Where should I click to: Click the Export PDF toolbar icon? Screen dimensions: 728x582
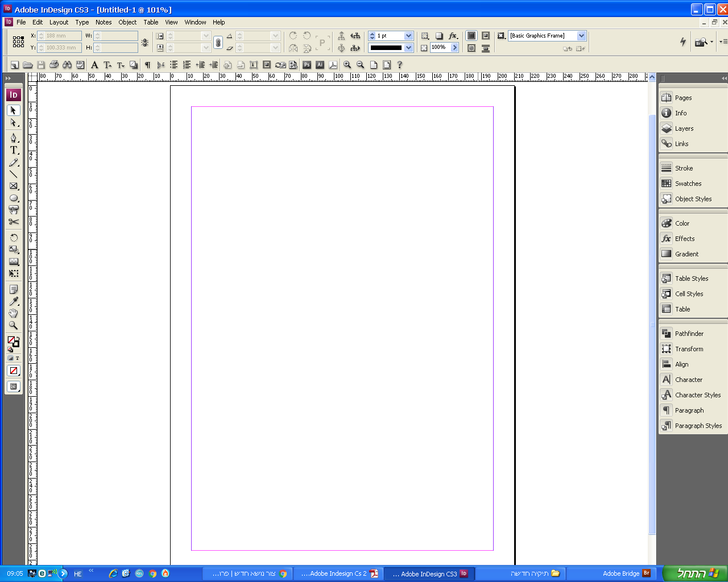(333, 65)
